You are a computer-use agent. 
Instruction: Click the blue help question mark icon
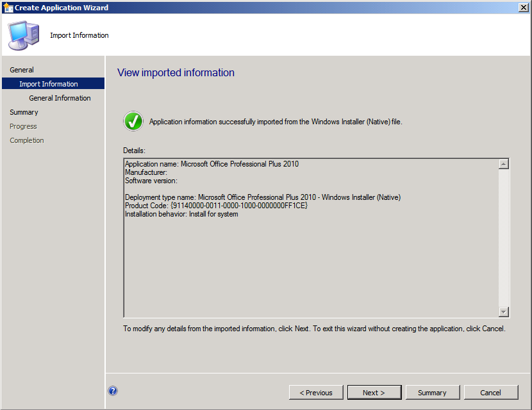pos(113,391)
